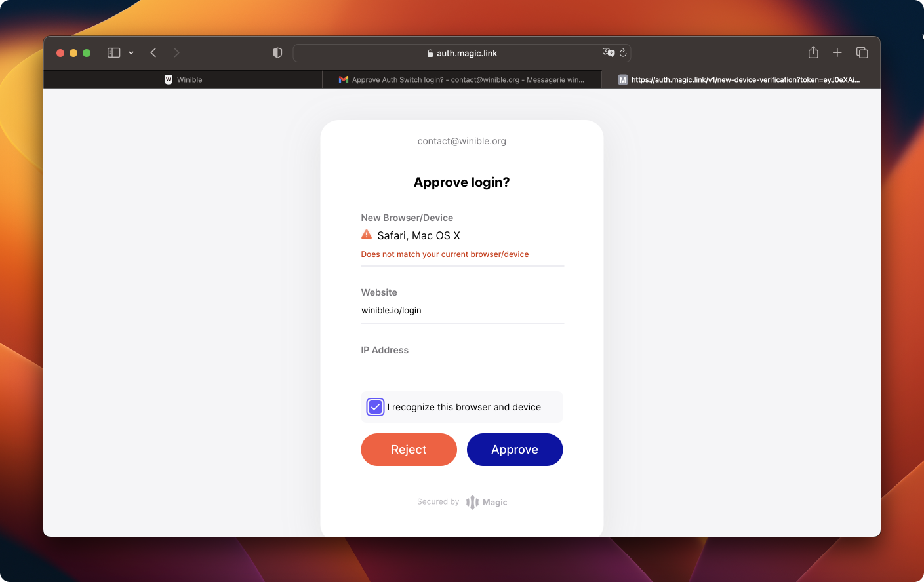Click the 'Does not match your current browser/device' warning
Viewport: 924px width, 582px height.
pos(445,254)
